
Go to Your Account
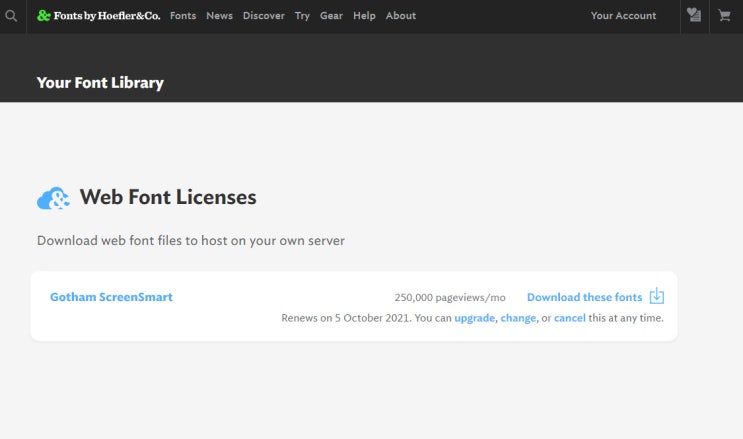point(624,16)
